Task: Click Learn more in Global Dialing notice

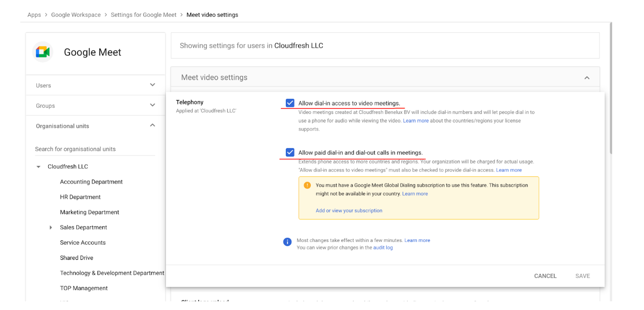Action: click(415, 194)
